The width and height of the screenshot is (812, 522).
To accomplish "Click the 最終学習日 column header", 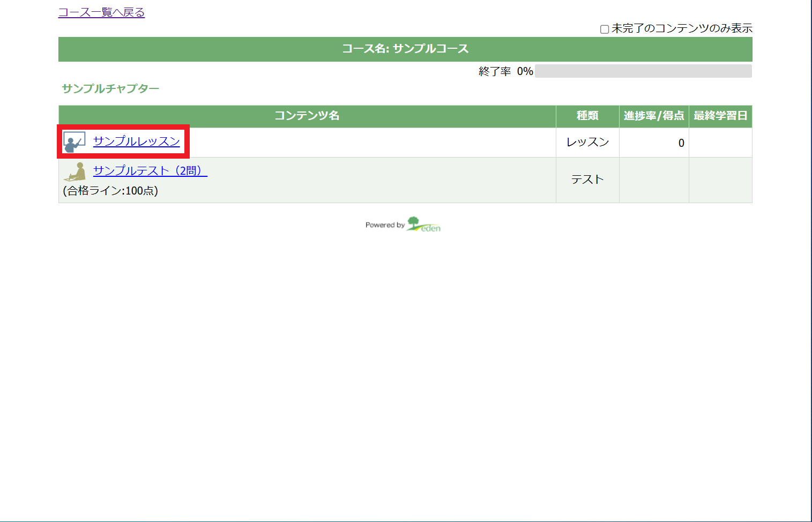I will tap(720, 116).
